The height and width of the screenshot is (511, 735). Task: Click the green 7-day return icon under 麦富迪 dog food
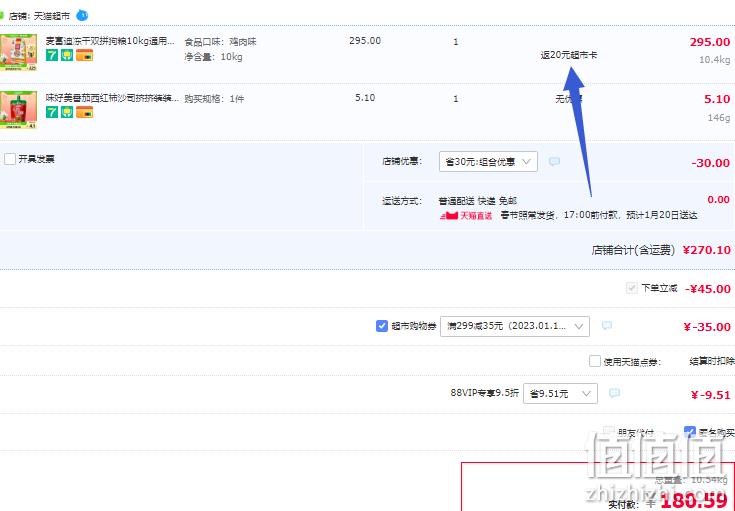coord(52,55)
